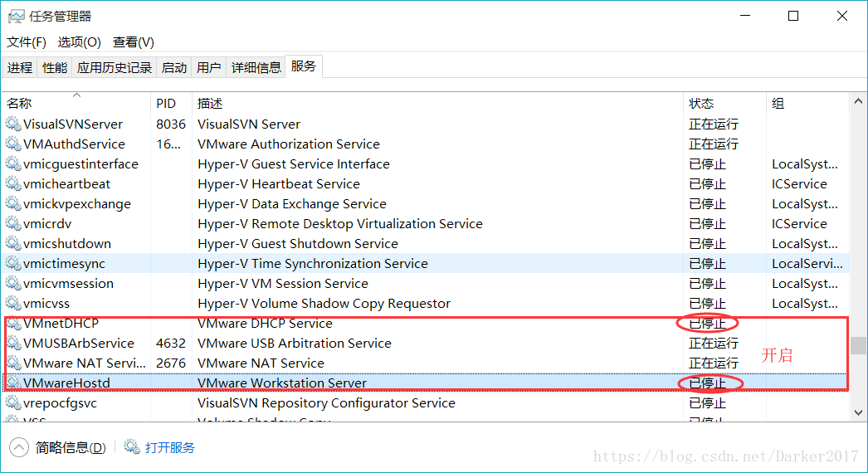Screen dimensions: 868x473
Task: Click the vmicrdv service gear icon
Action: pos(13,223)
